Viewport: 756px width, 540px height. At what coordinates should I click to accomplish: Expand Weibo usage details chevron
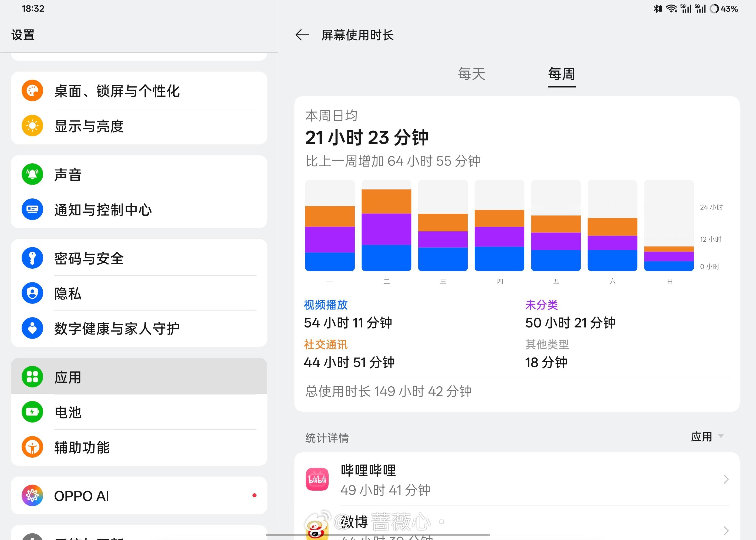tap(726, 530)
